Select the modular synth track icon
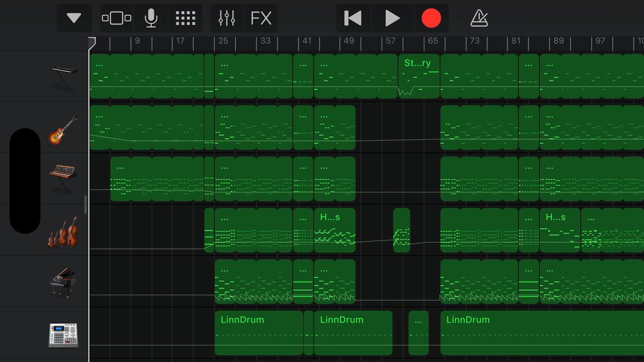This screenshot has width=644, height=362. tap(63, 178)
